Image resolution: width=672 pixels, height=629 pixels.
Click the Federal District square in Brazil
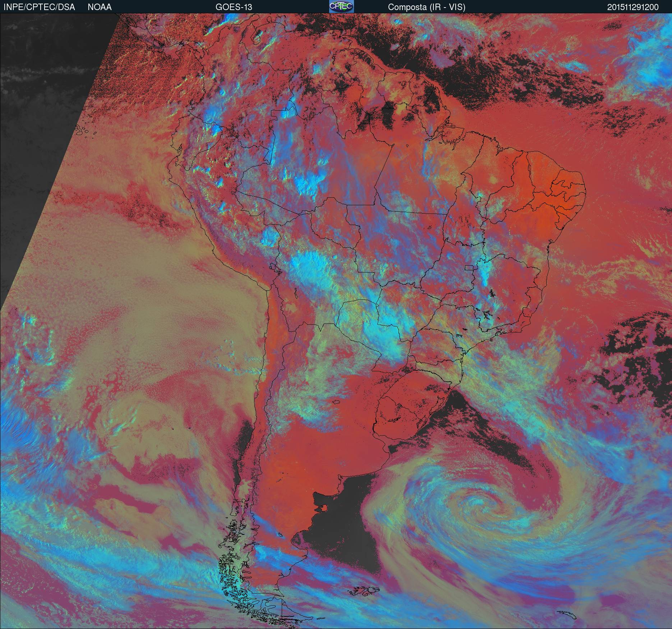(469, 267)
